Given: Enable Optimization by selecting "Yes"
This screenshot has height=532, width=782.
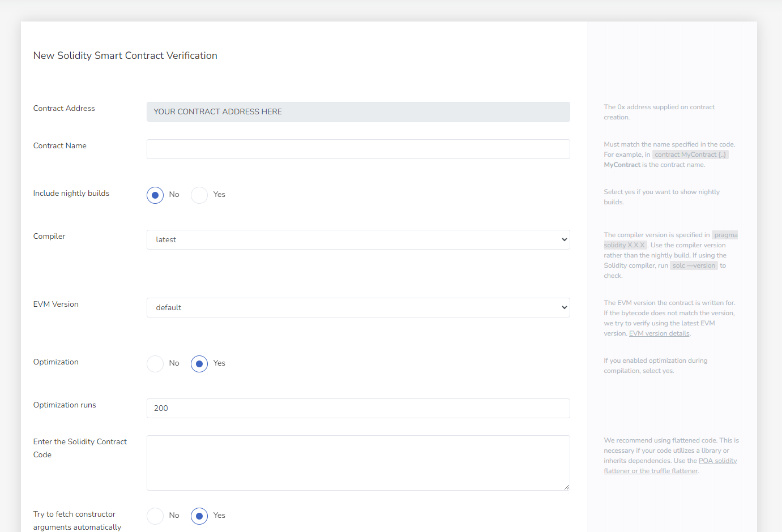Looking at the screenshot, I should (x=199, y=363).
